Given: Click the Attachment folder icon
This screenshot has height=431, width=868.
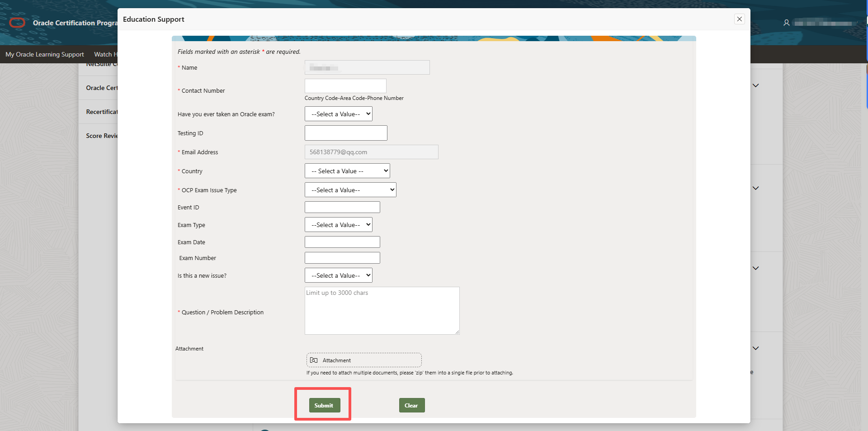Looking at the screenshot, I should pos(314,360).
